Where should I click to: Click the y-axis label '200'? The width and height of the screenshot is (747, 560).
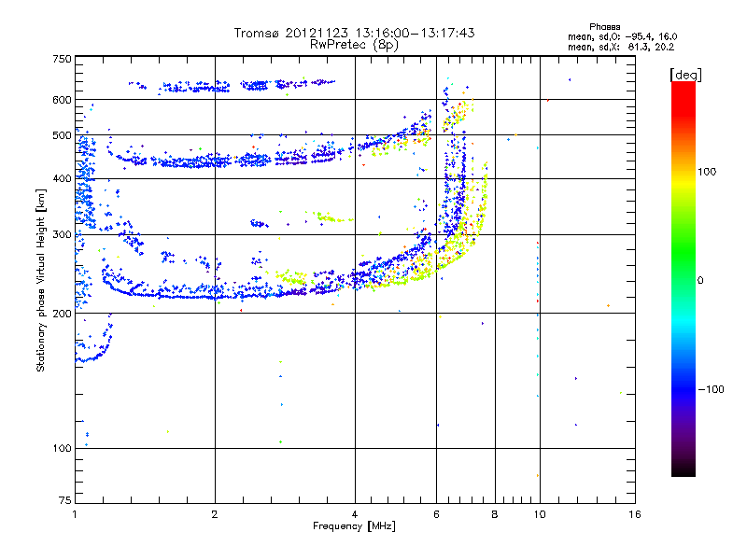point(62,314)
